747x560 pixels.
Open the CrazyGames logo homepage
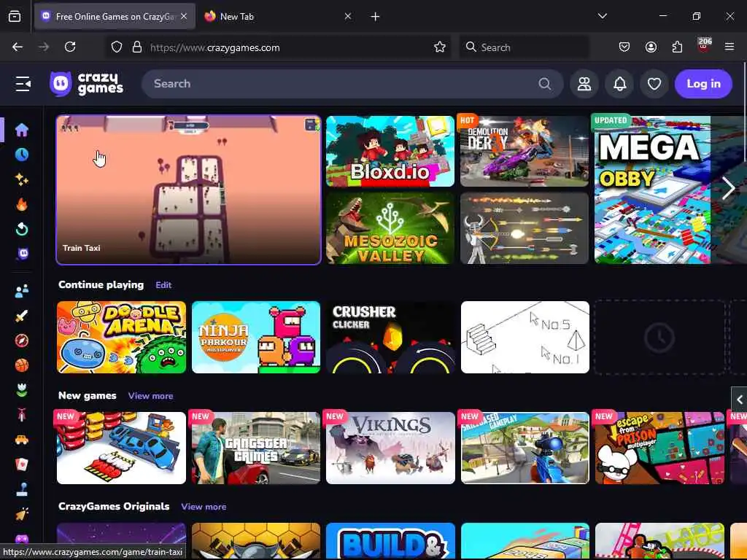(87, 84)
